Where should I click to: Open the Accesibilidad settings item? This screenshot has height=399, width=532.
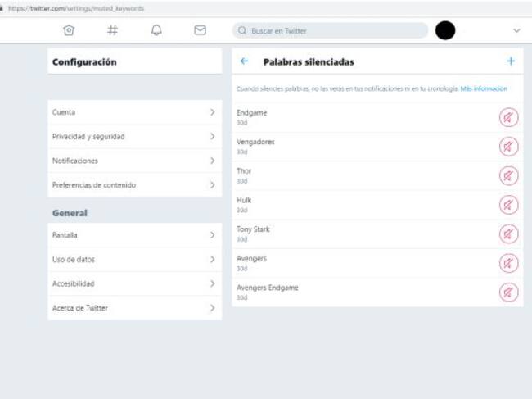click(x=134, y=283)
